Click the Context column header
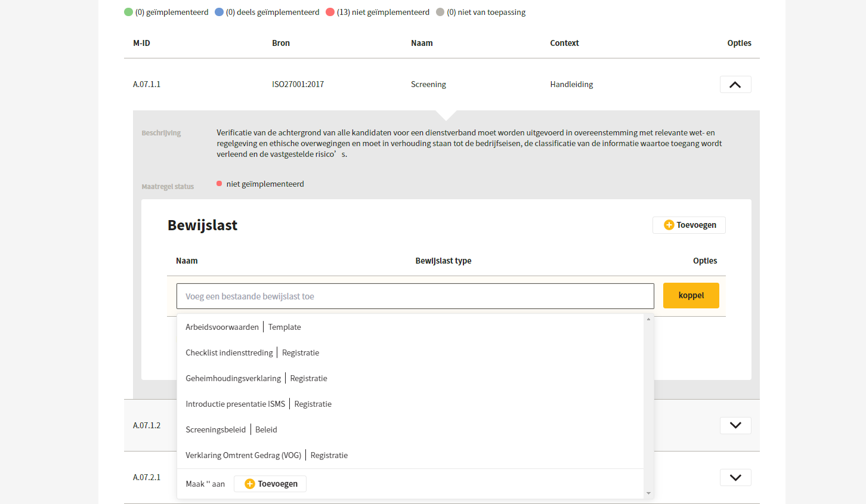866x504 pixels. click(564, 43)
